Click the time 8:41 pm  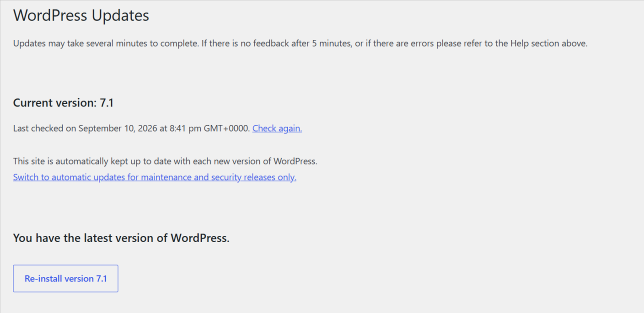tap(185, 128)
